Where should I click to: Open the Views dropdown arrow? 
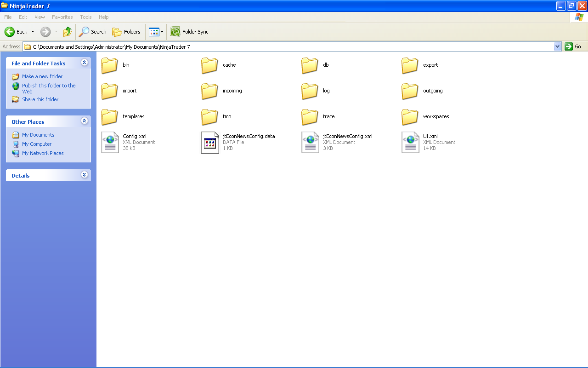[162, 32]
